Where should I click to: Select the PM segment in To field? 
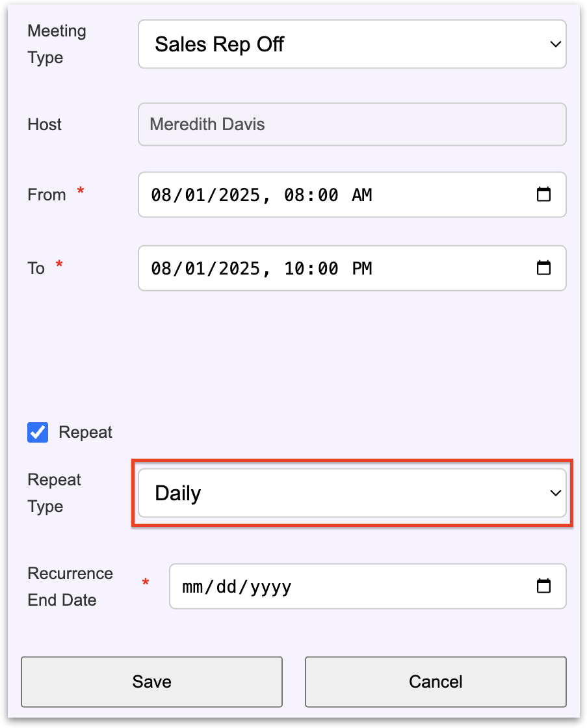click(361, 269)
